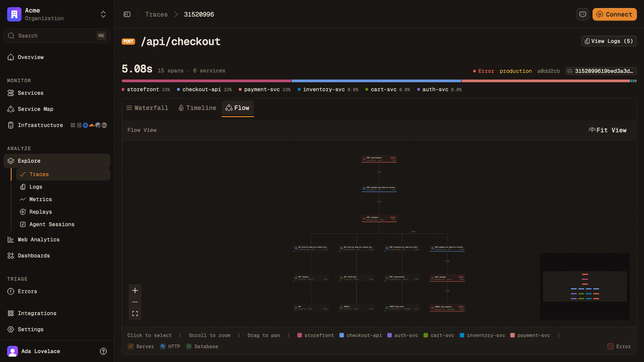Screen dimensions: 644x362
Task: Select GET /session node
Action: [x=311, y=278]
